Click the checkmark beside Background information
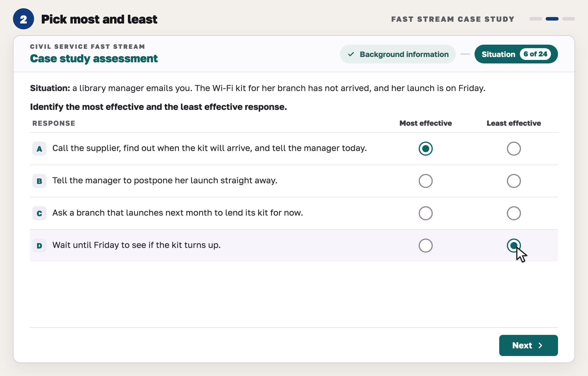588x376 pixels. [351, 54]
